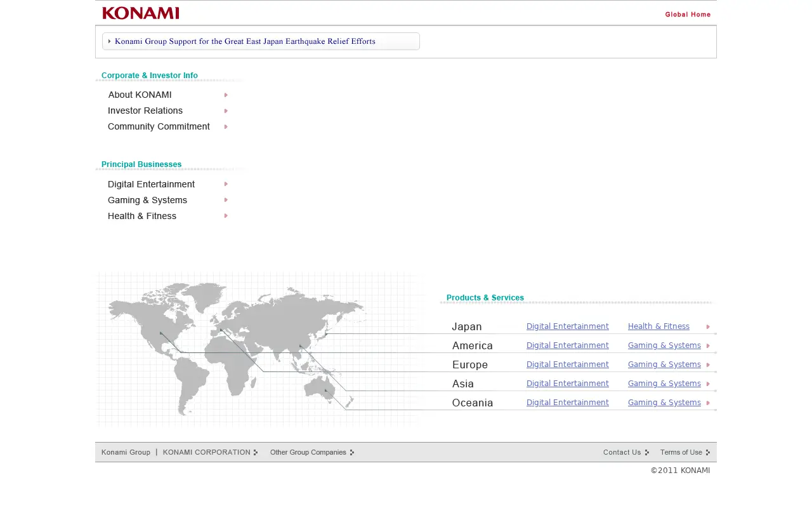Viewport: 812px width, 508px height.
Task: Click the arrow beside Community Commitment
Action: point(226,127)
